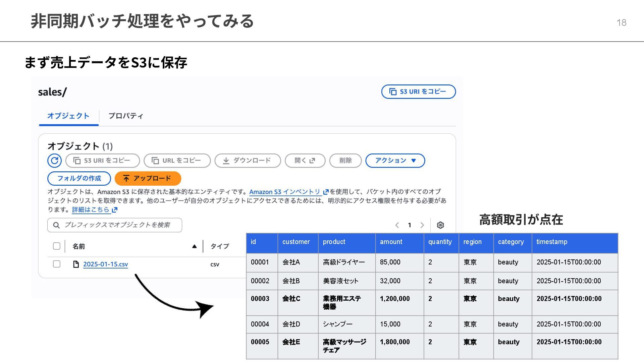Viewport: 644px width, 362px height.
Task: Check the box for 2025-01-15.csv row
Action: (57, 264)
